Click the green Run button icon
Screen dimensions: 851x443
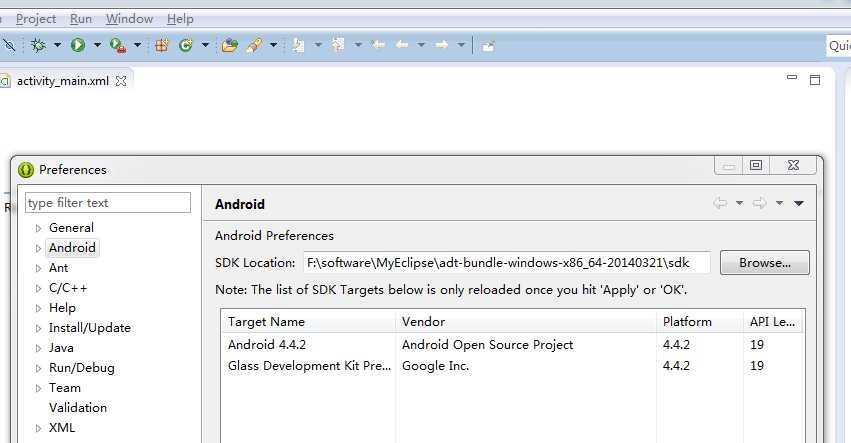coord(78,45)
